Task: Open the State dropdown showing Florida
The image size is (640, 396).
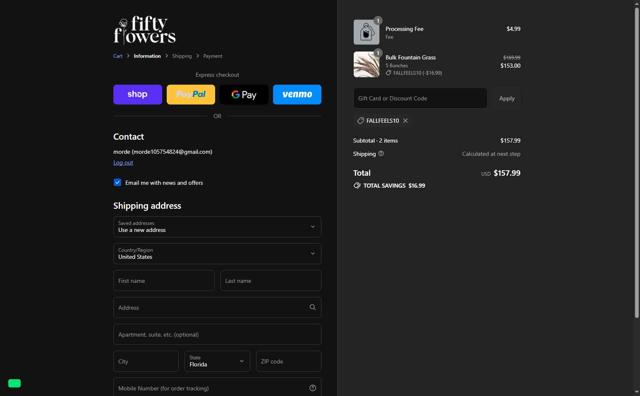Action: 217,361
